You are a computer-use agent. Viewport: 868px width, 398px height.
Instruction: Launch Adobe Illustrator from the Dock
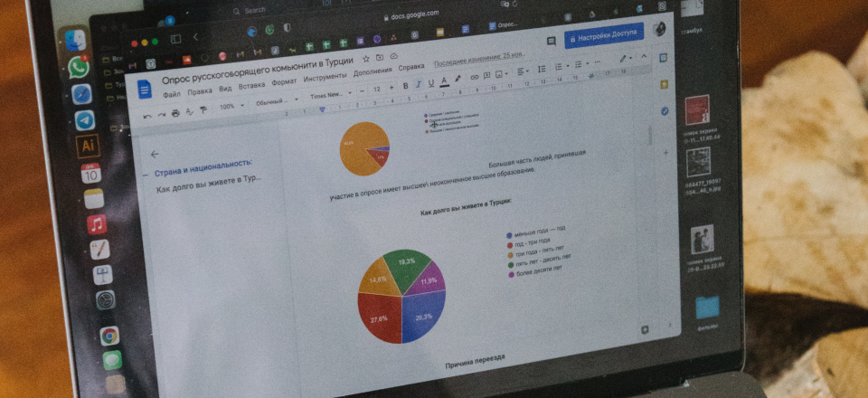click(x=88, y=147)
